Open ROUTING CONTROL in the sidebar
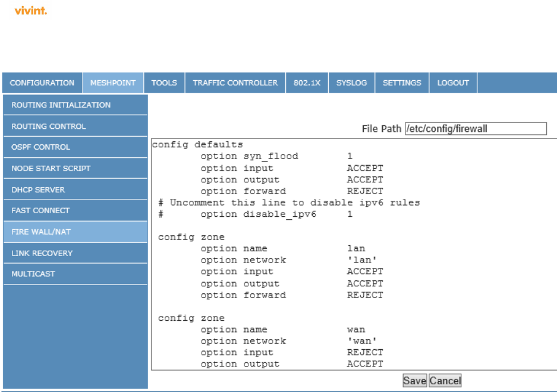The height and width of the screenshot is (392, 557). tap(75, 126)
